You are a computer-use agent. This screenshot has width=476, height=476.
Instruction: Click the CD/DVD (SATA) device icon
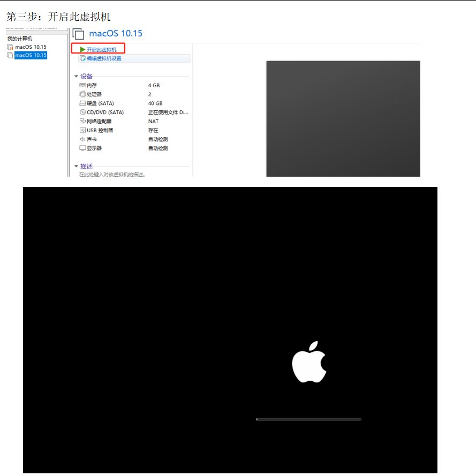click(81, 112)
